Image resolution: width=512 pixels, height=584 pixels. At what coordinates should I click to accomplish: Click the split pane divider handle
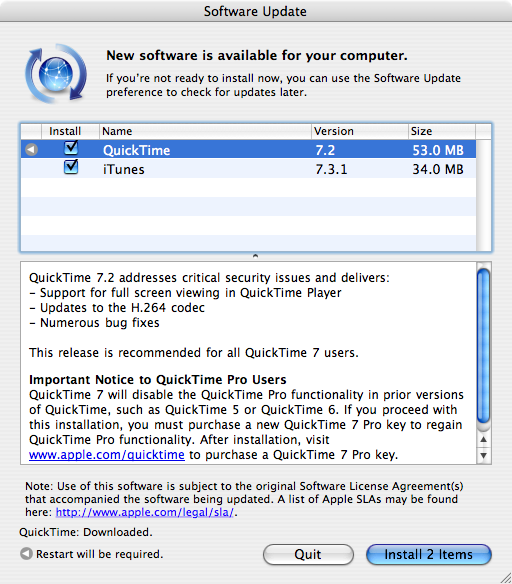(x=255, y=256)
